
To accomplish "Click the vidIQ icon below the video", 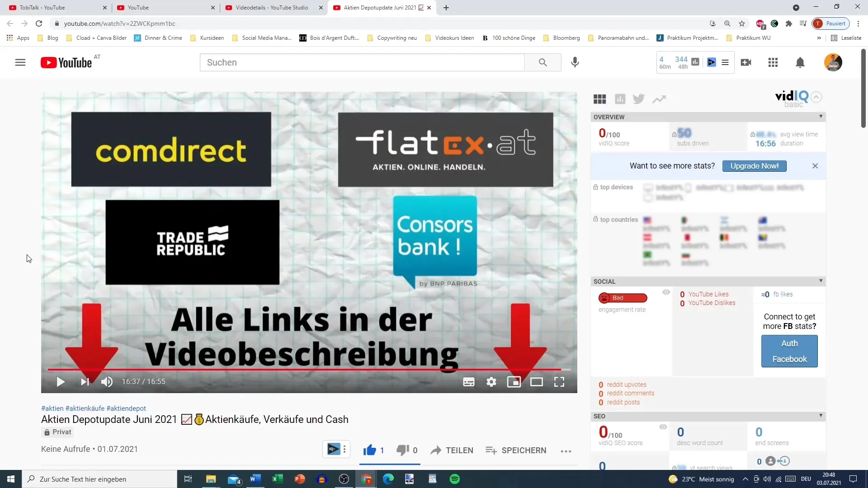I will click(x=334, y=449).
